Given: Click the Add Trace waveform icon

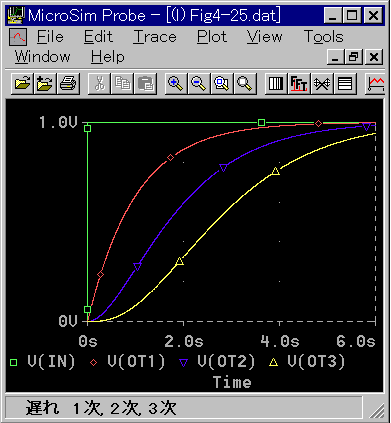Looking at the screenshot, I should point(375,83).
